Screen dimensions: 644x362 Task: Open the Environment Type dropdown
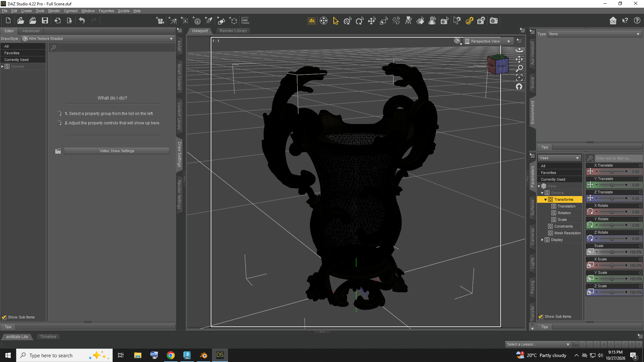click(594, 34)
